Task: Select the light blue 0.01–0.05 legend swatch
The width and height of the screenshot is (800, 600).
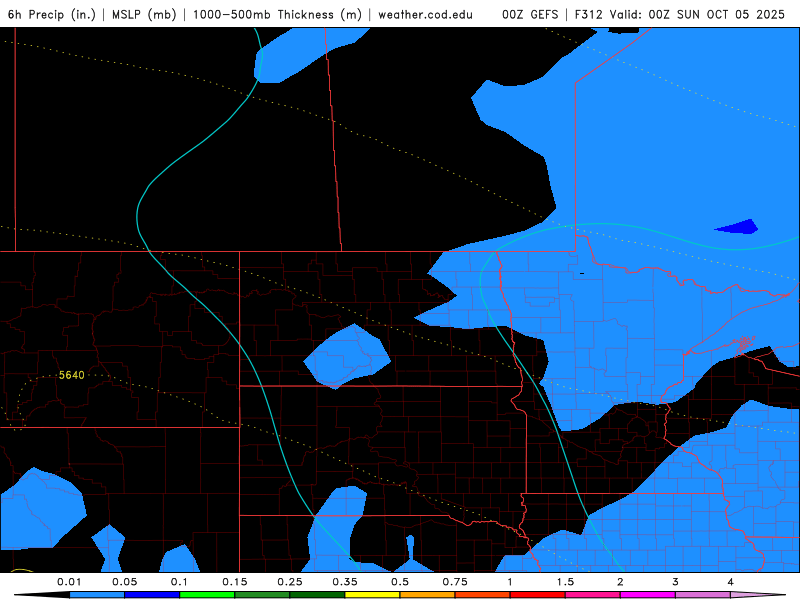Action: 97,595
